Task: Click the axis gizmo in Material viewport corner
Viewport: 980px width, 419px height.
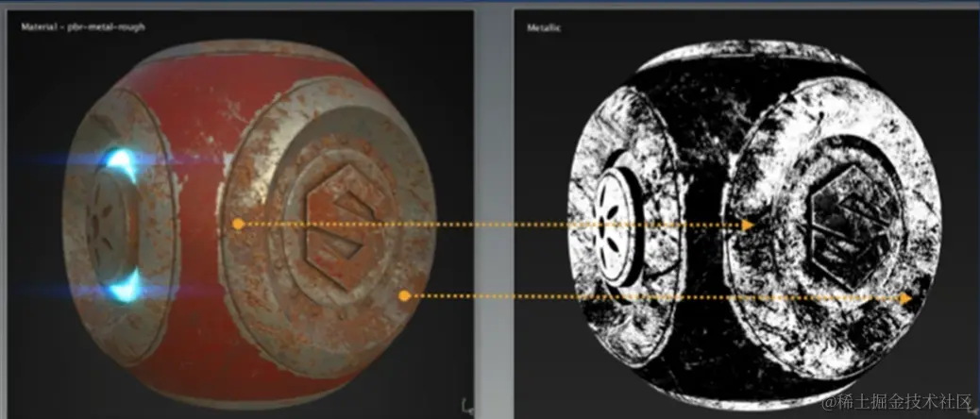Action: pos(467,406)
